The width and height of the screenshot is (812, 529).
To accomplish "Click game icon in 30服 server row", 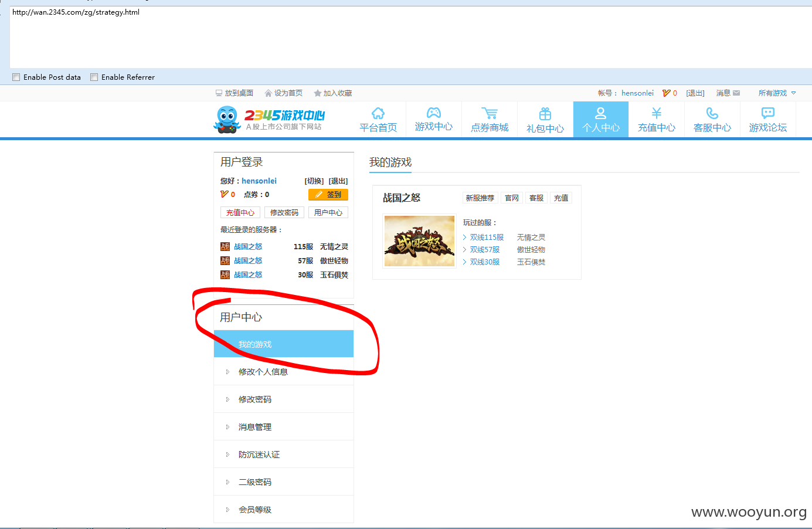I will pyautogui.click(x=225, y=275).
